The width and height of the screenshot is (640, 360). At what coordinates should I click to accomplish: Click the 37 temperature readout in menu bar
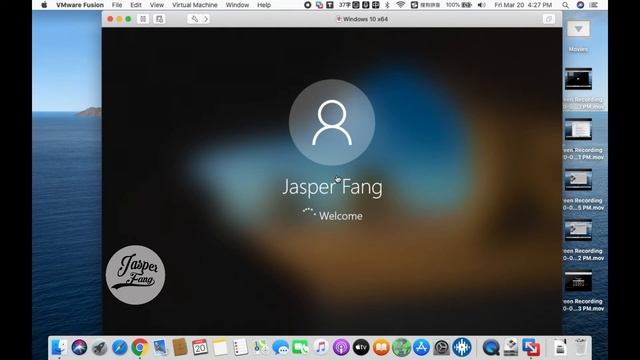(x=345, y=5)
